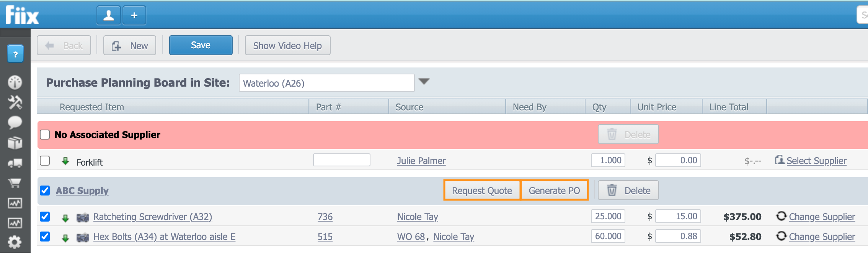Click the Waterloo (A26) site field
The width and height of the screenshot is (868, 253).
pyautogui.click(x=326, y=83)
